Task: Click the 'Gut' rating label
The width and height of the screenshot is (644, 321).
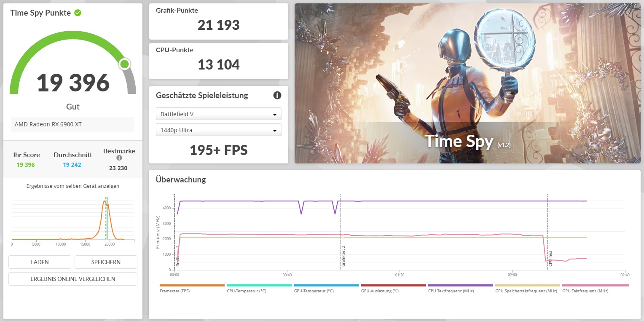Action: pos(73,107)
